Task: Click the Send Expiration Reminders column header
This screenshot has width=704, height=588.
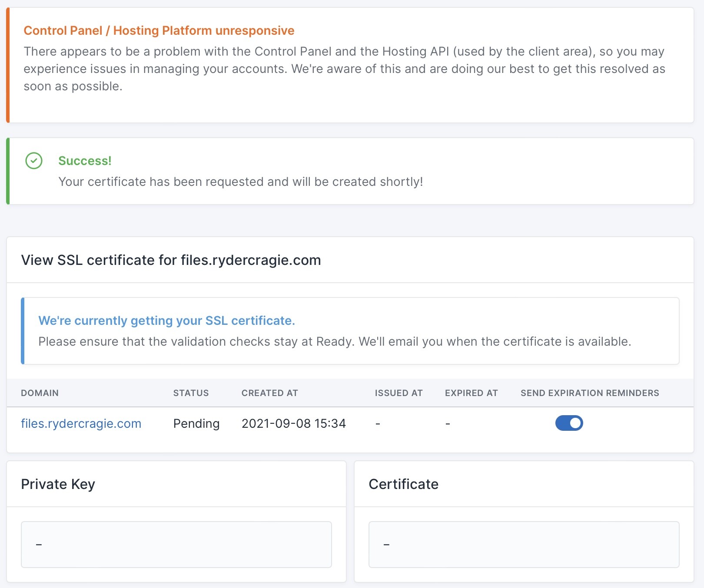Action: click(590, 393)
